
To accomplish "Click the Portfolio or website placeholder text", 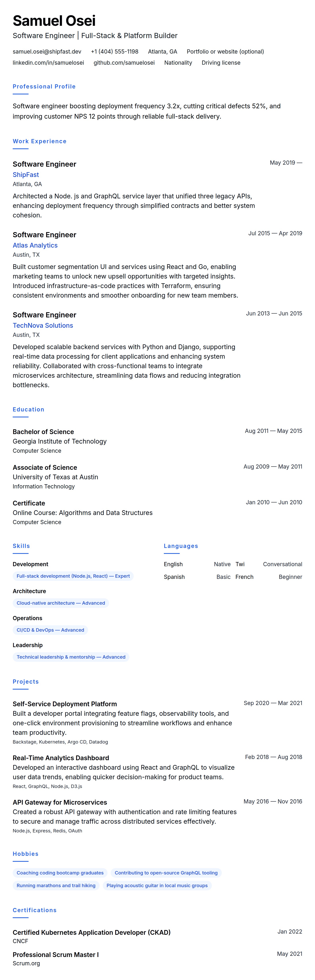I will 225,52.
